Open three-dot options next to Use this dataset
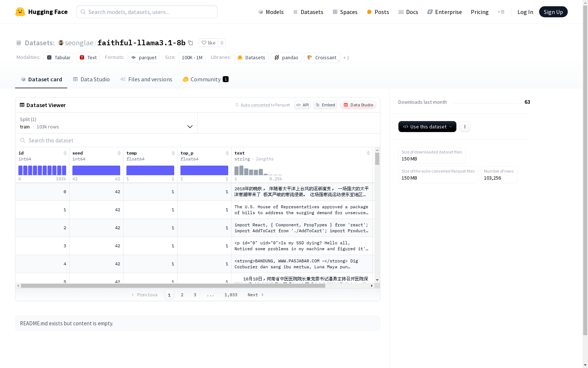588x368 pixels. (x=465, y=127)
